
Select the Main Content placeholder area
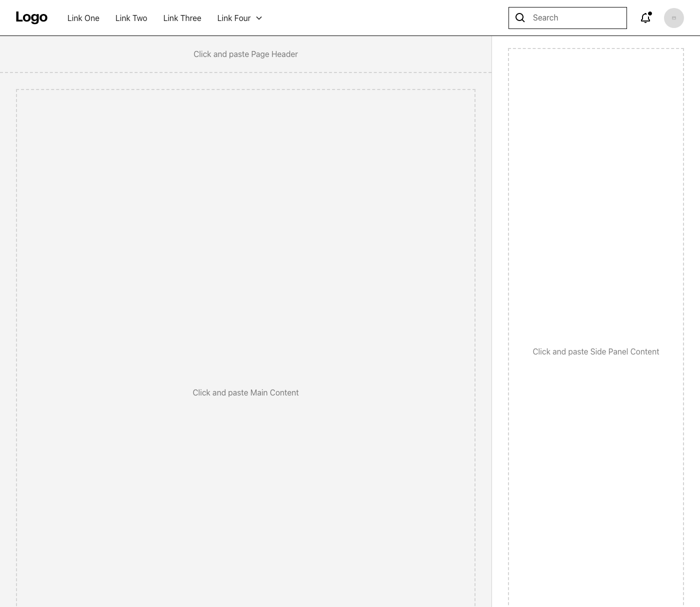click(x=245, y=348)
